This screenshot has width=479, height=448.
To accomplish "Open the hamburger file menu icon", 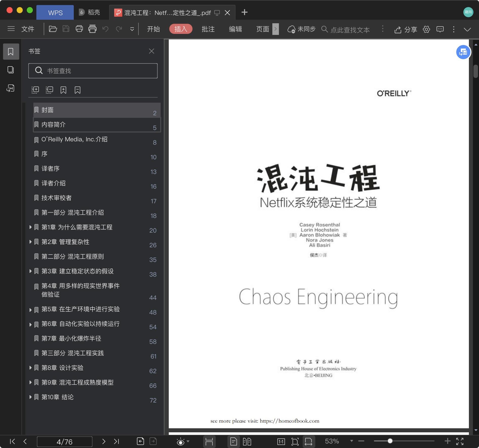I will tap(11, 29).
